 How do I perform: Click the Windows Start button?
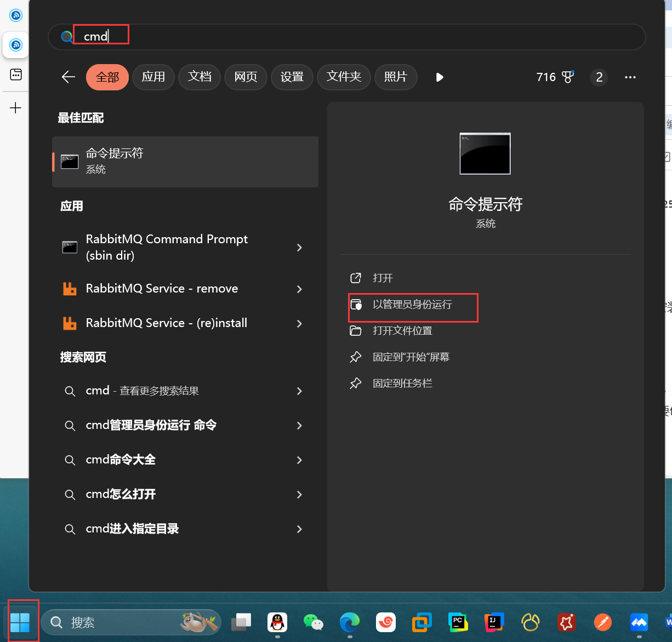(21, 622)
